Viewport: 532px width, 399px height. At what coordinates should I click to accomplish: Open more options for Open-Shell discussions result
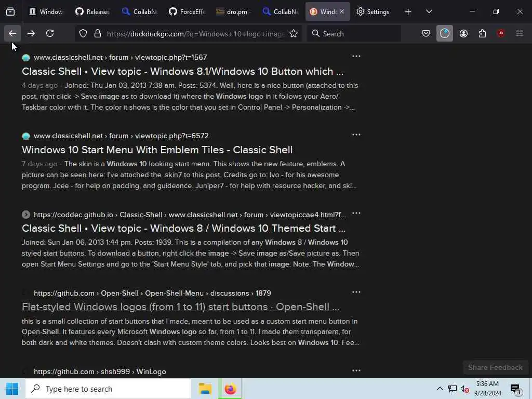(356, 292)
